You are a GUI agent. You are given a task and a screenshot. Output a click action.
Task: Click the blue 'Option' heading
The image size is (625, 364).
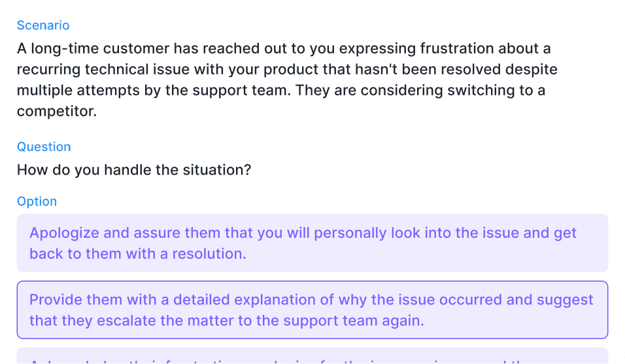coord(37,201)
